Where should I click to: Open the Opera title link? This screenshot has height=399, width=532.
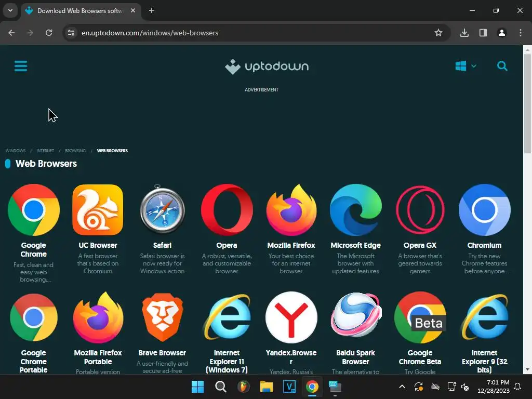227,245
